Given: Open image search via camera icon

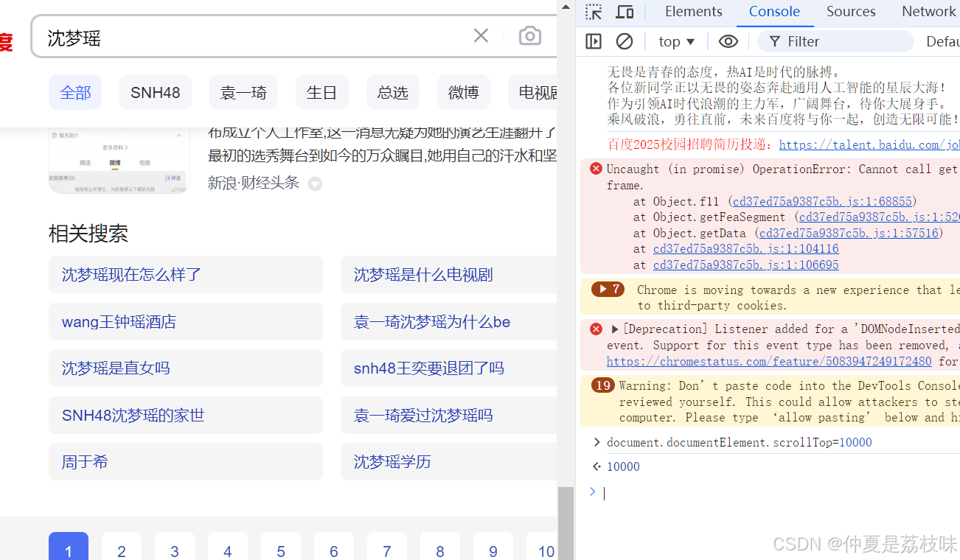Looking at the screenshot, I should [x=529, y=35].
